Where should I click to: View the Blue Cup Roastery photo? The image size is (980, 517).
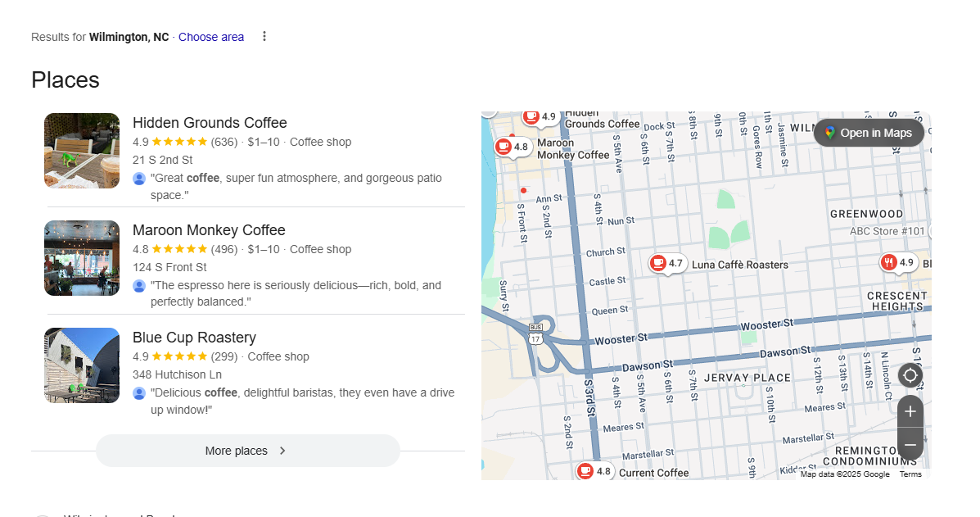point(82,365)
